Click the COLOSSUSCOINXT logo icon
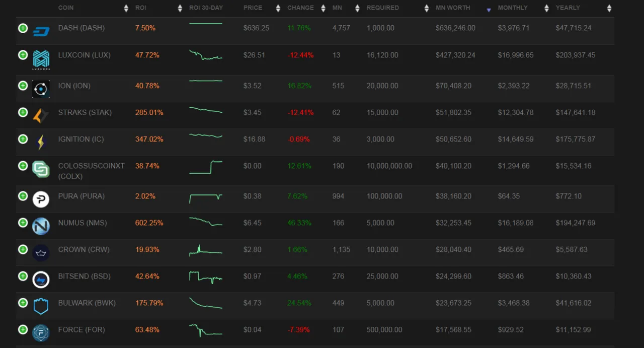This screenshot has width=644, height=348. 41,169
